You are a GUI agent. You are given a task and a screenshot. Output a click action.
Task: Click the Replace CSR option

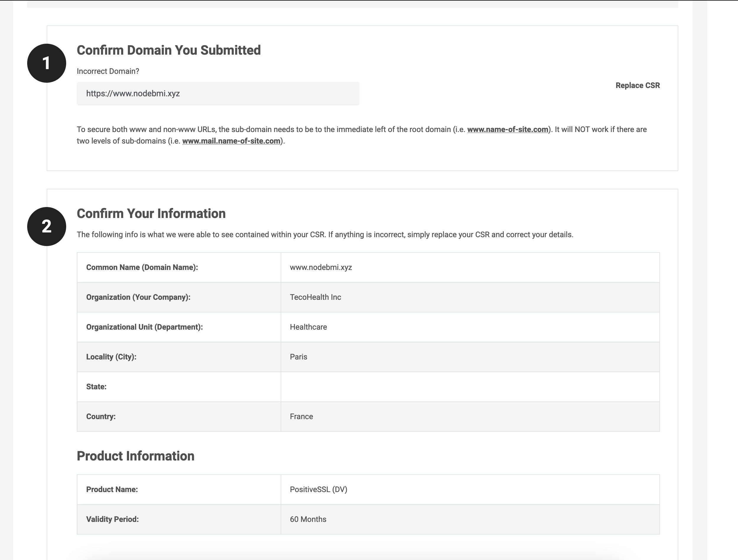pos(638,85)
